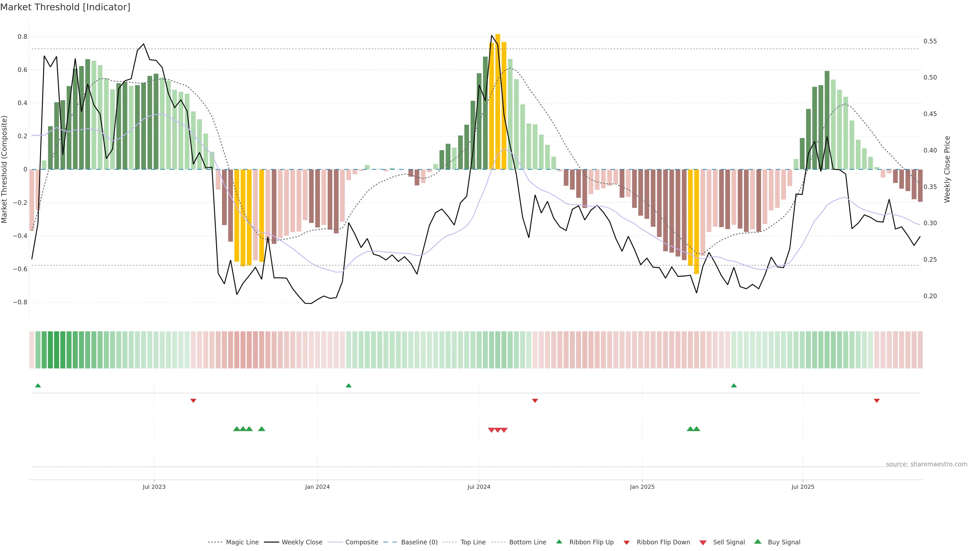980x551 pixels.
Task: Click the Ribbon Flip Down legend triangle
Action: click(627, 543)
